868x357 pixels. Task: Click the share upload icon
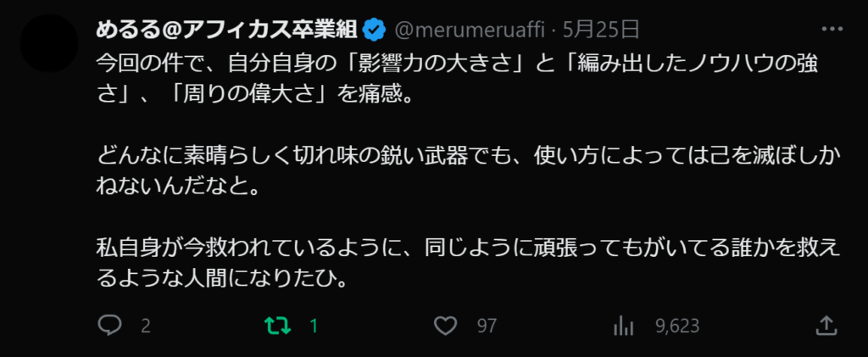pyautogui.click(x=826, y=325)
